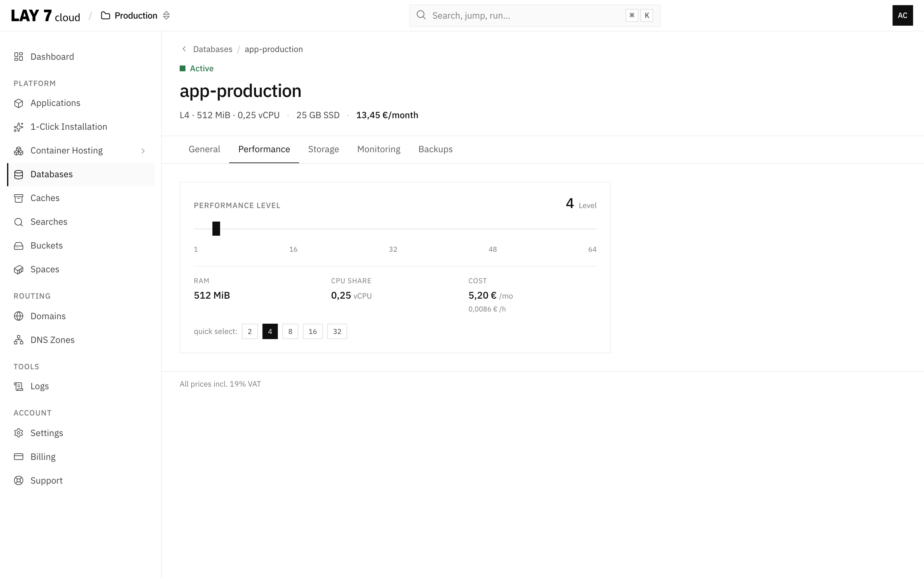Viewport: 924px width, 578px height.
Task: Click the Domains globe icon
Action: (x=18, y=316)
